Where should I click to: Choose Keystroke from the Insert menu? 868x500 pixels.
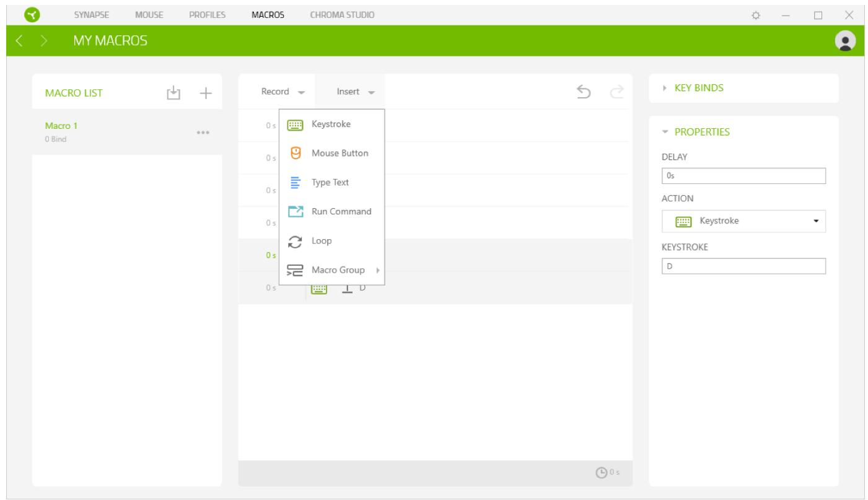click(332, 125)
